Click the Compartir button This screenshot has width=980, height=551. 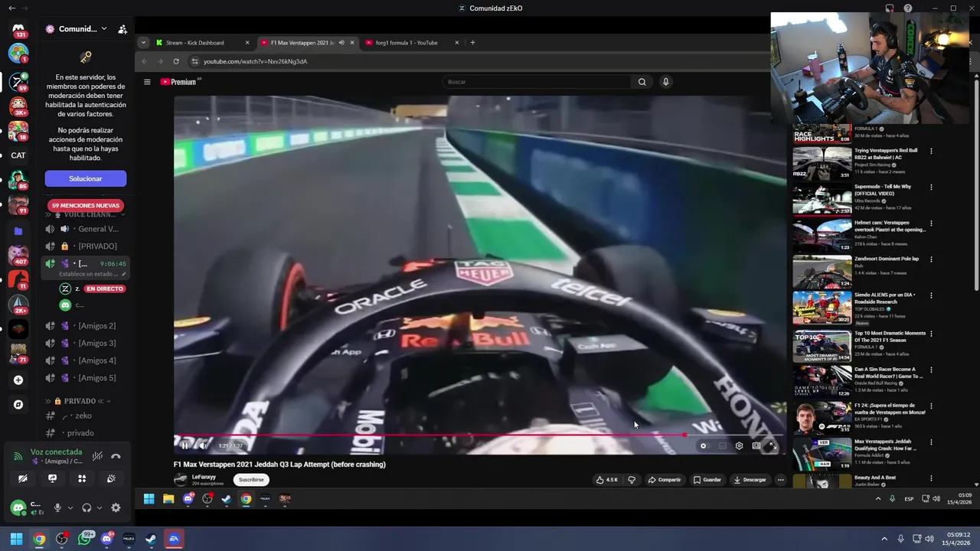click(x=665, y=480)
